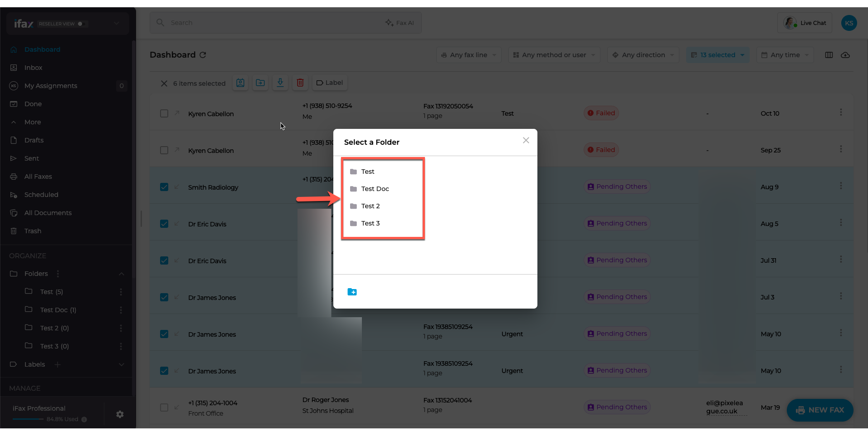Delete selected faxes using trash icon
Image resolution: width=868 pixels, height=437 pixels.
[x=300, y=83]
